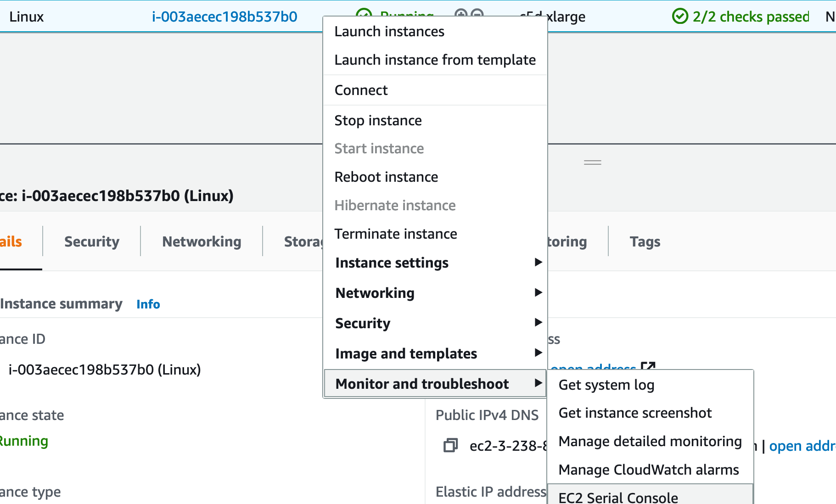Switch to the Tags tab
836x504 pixels.
click(x=645, y=241)
